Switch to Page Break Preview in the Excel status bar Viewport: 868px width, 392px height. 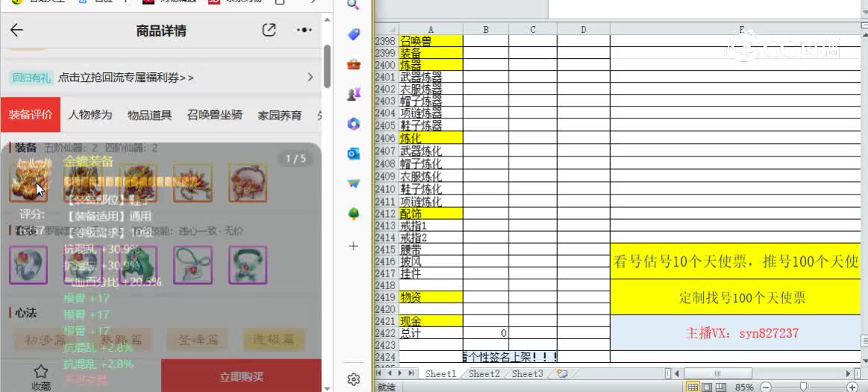(x=720, y=387)
